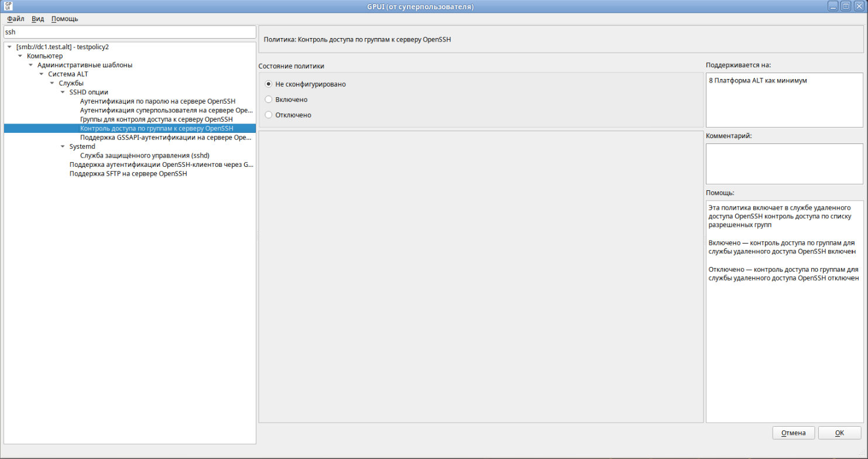Select 'Группы для контроля доступа к серверу OpenSSH'
Viewport: 868px width, 459px height.
[156, 119]
